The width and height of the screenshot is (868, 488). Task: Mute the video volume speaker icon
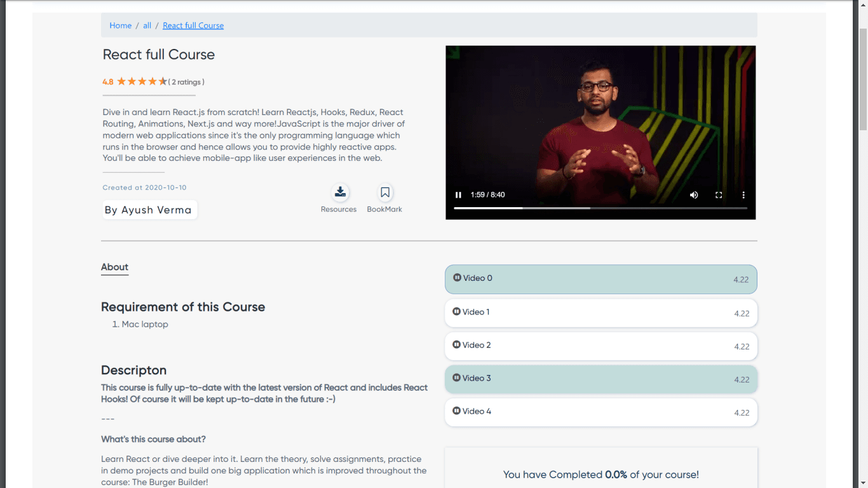pos(694,195)
